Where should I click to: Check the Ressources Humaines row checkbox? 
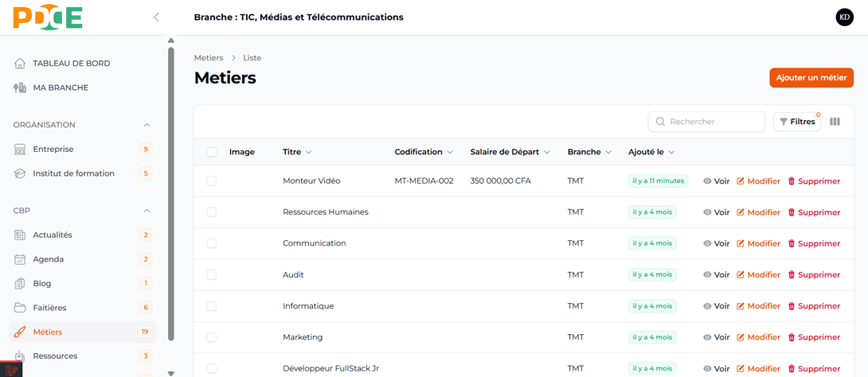click(212, 212)
